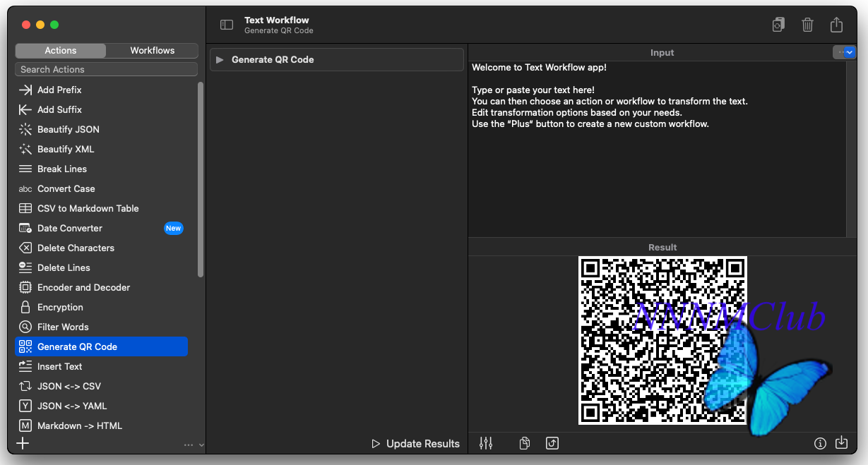Select the Filter Words action

tap(102, 327)
